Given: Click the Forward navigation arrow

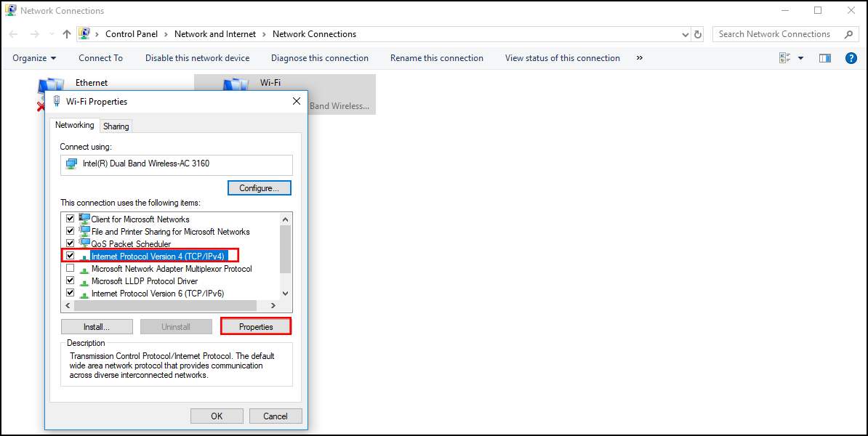Looking at the screenshot, I should 34,34.
